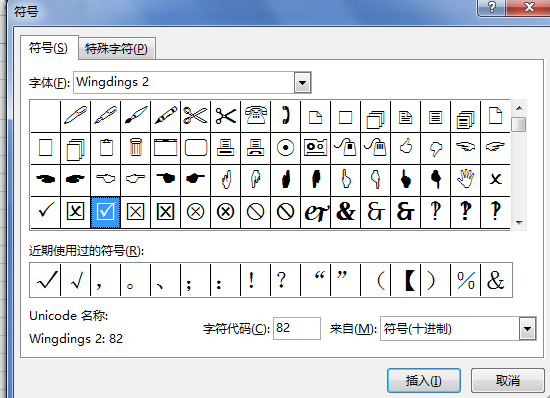Select the telephone handset symbol
Viewport: 550px width, 398px height.
286,116
